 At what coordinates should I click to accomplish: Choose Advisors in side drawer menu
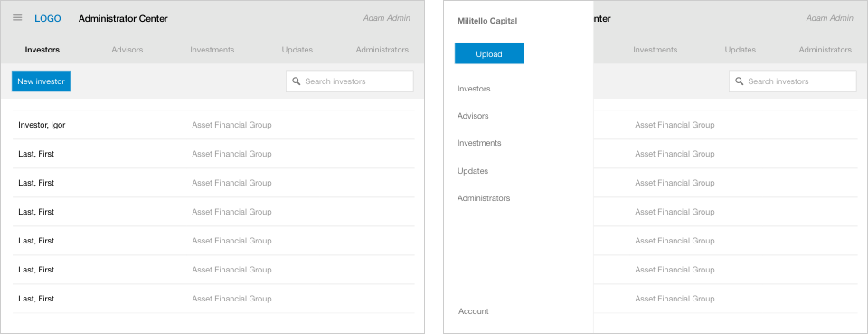[473, 116]
